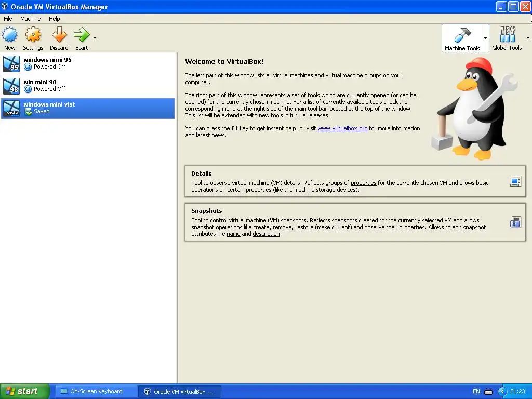Image resolution: width=532 pixels, height=399 pixels.
Task: Click the properties link in Details
Action: [x=363, y=183]
